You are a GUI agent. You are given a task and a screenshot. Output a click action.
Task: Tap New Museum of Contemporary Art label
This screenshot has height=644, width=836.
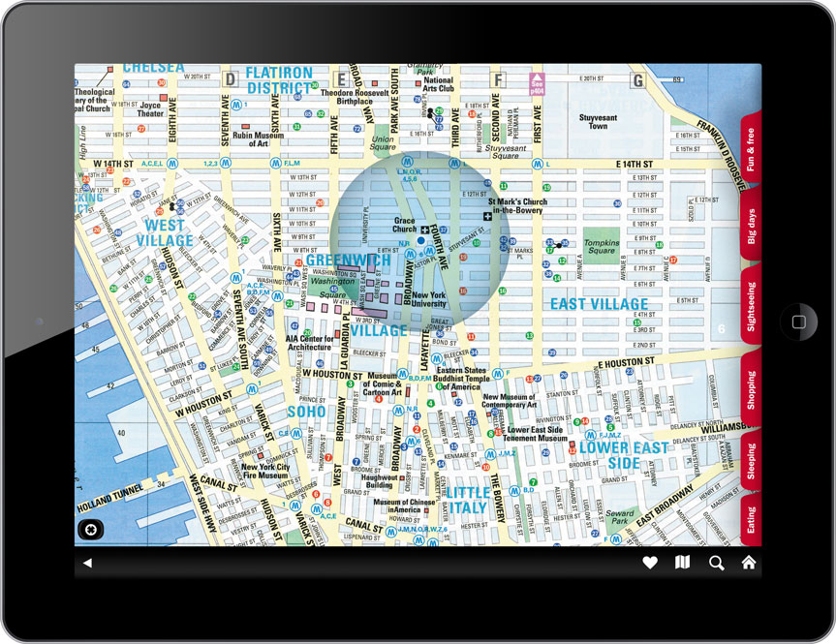tap(510, 400)
